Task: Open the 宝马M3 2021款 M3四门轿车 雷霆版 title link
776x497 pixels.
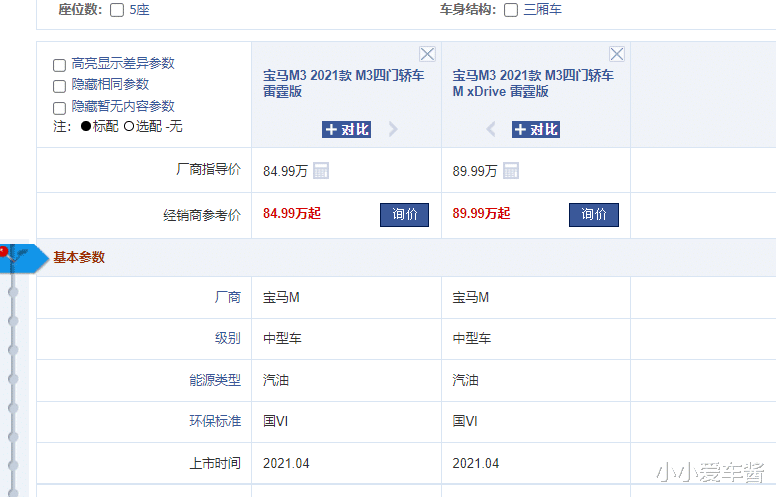Action: pyautogui.click(x=343, y=83)
